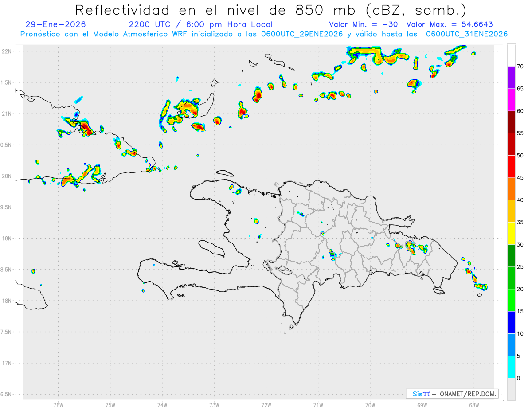The width and height of the screenshot is (532, 411).
Task: Click the '69W' longitude label
Action: pos(422,405)
